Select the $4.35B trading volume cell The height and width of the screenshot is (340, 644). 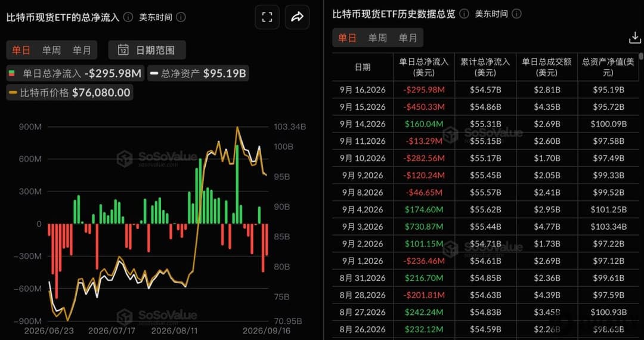point(547,107)
